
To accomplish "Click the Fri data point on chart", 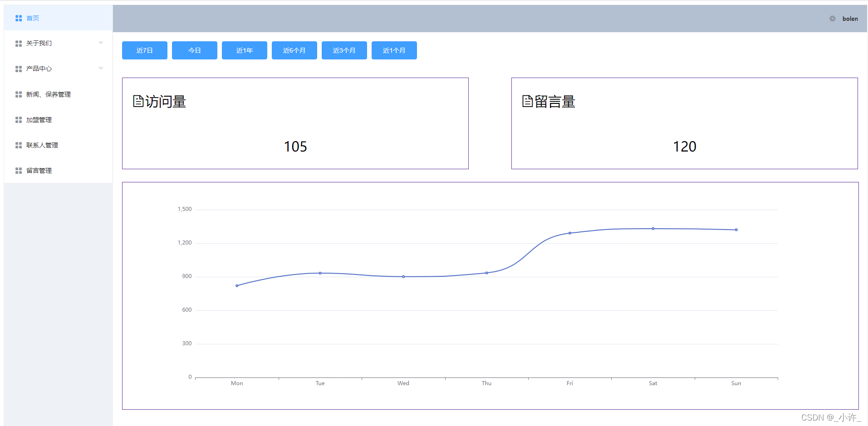I will [x=570, y=233].
